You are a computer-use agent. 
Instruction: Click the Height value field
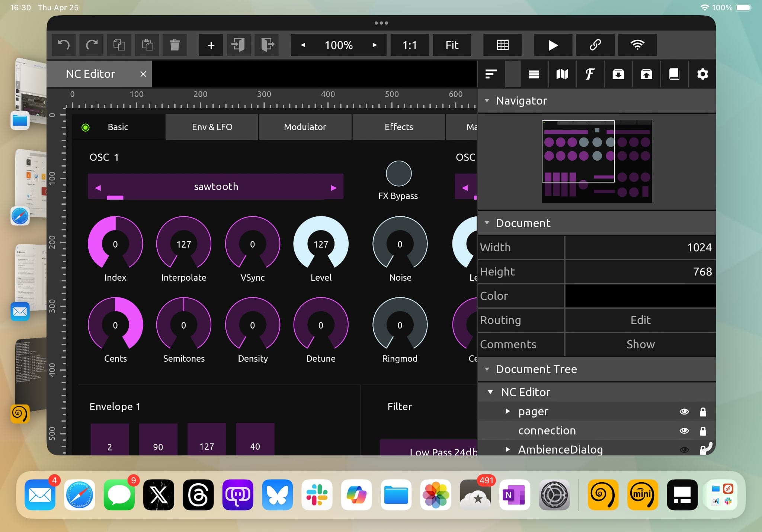(x=640, y=271)
